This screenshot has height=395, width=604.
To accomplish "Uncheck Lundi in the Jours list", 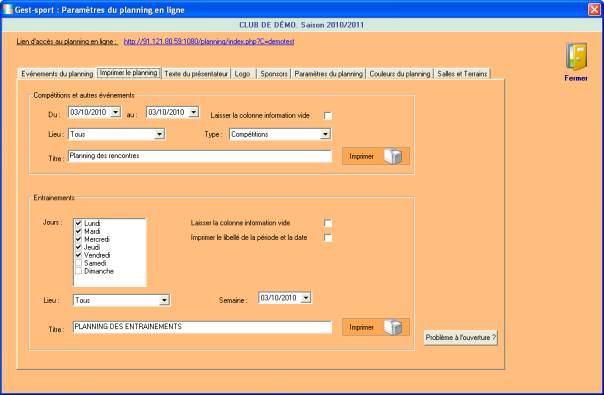I will click(x=79, y=223).
